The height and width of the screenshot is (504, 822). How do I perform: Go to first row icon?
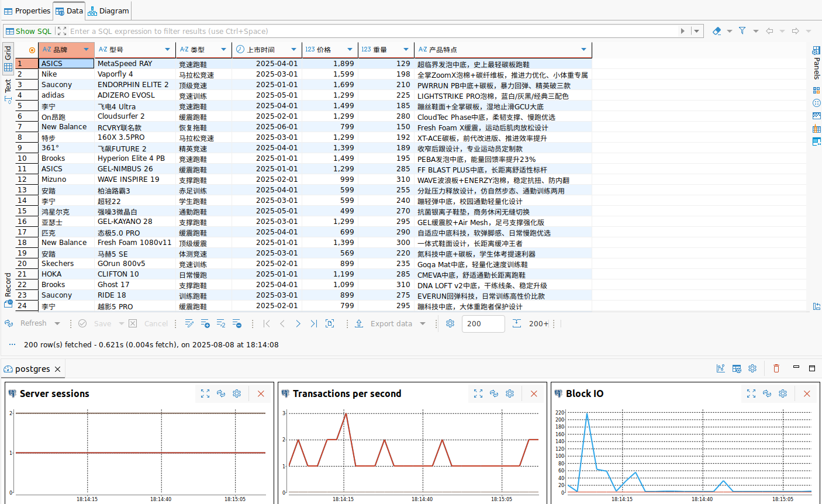pyautogui.click(x=267, y=323)
